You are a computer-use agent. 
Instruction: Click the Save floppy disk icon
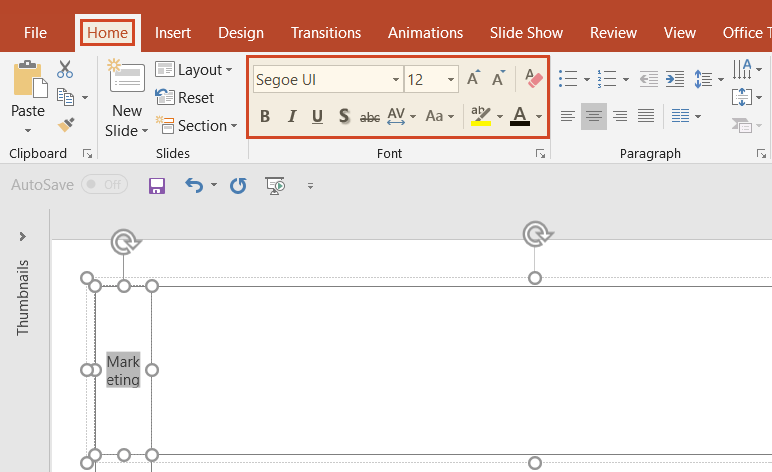point(156,185)
